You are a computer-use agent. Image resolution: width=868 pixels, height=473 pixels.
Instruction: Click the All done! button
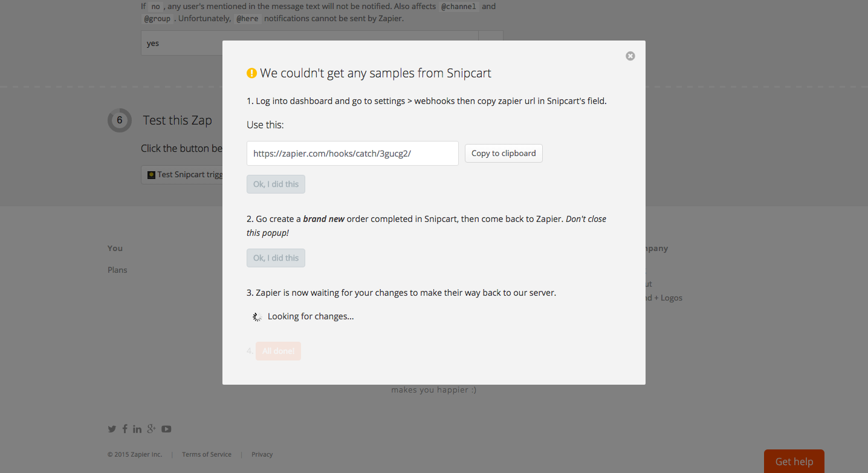pyautogui.click(x=278, y=351)
